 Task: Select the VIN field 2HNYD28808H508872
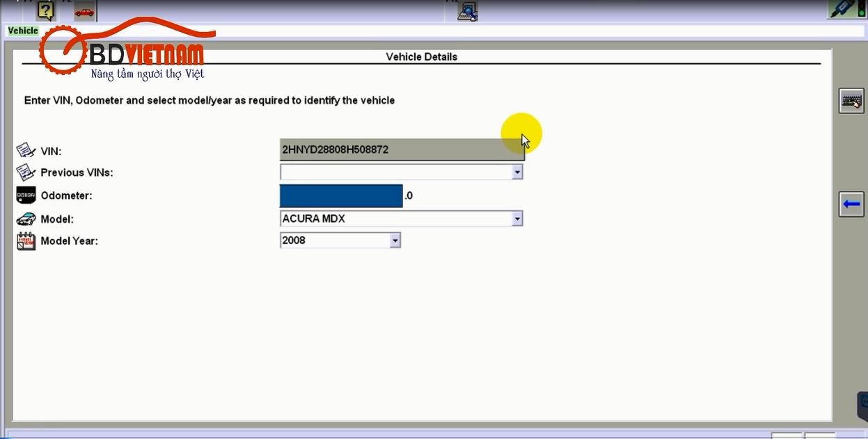(x=402, y=150)
